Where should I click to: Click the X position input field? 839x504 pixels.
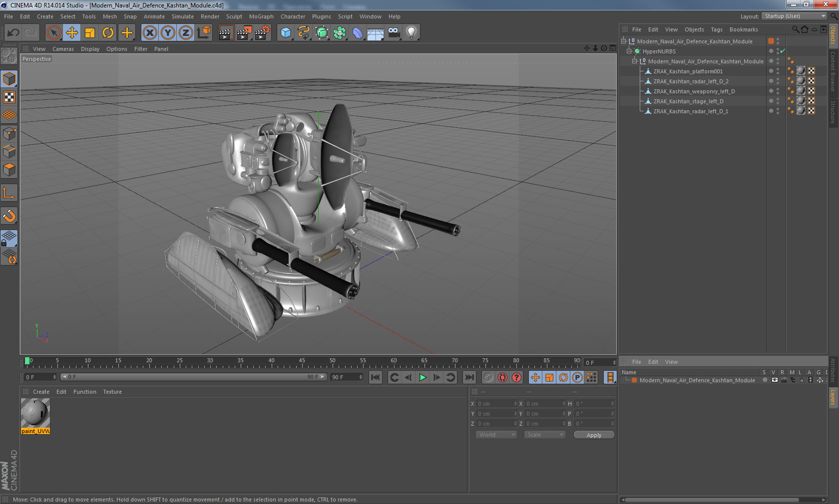point(497,404)
